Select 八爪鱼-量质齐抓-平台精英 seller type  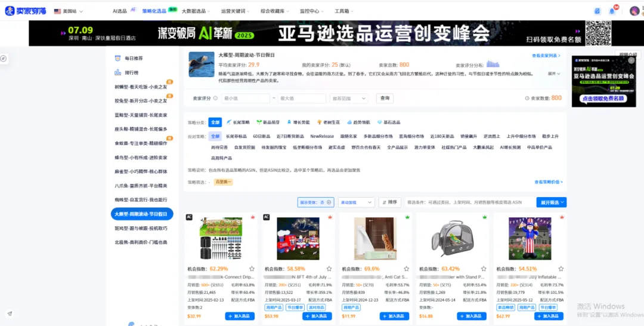point(141,186)
